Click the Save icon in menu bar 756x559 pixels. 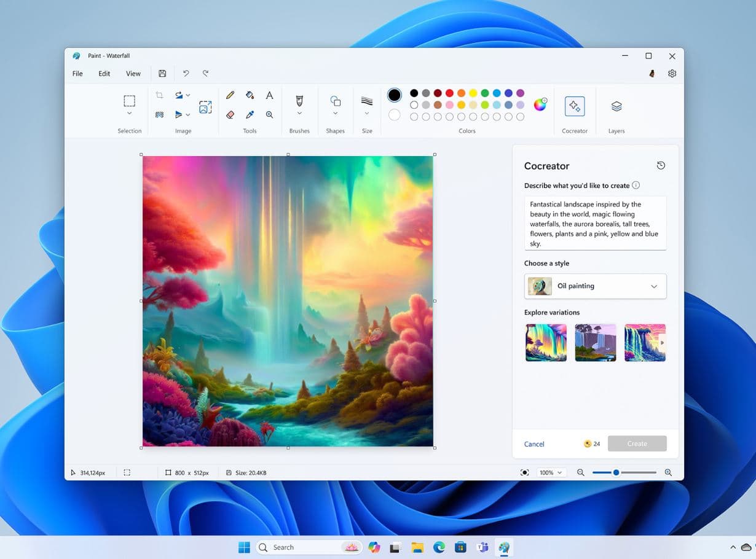pyautogui.click(x=162, y=74)
